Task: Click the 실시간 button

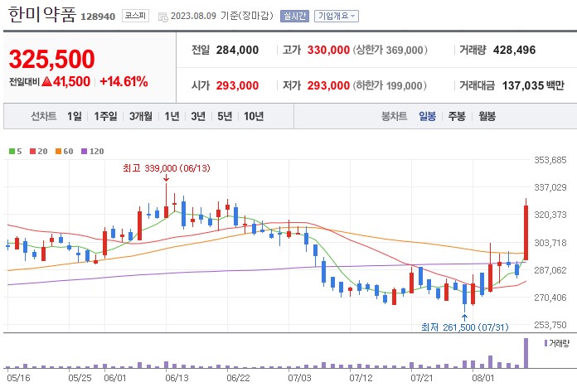Action: (294, 16)
